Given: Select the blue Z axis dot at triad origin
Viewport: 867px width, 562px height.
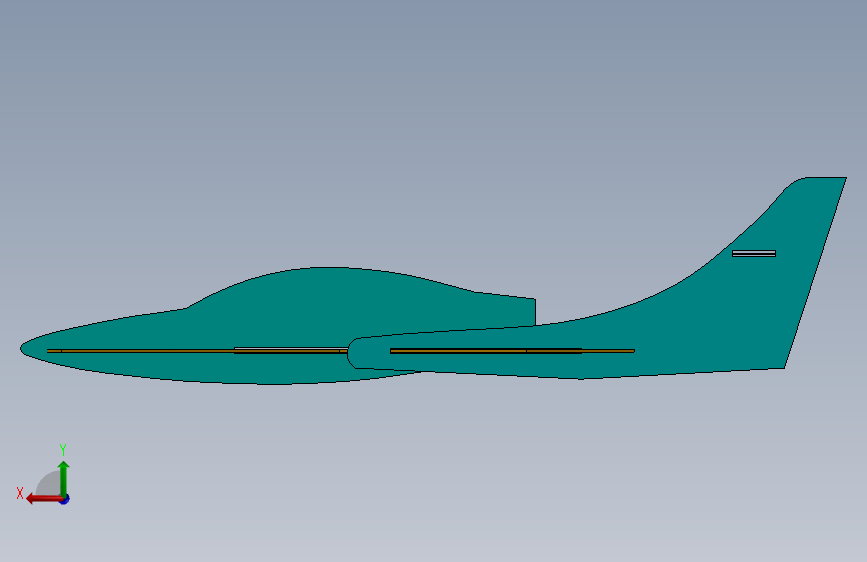Looking at the screenshot, I should pos(65,499).
